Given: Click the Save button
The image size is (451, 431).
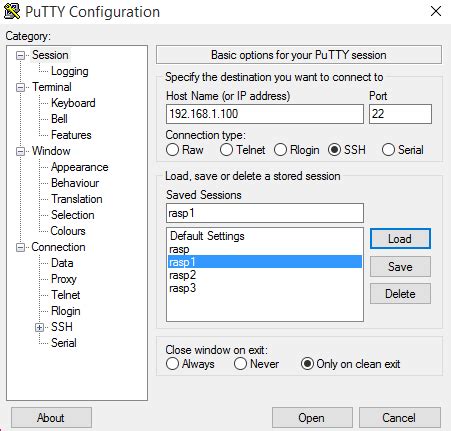Looking at the screenshot, I should pos(400,267).
